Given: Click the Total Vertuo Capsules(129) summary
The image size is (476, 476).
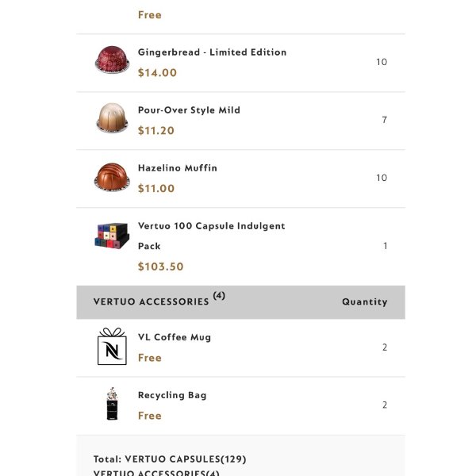Looking at the screenshot, I should point(170,459).
